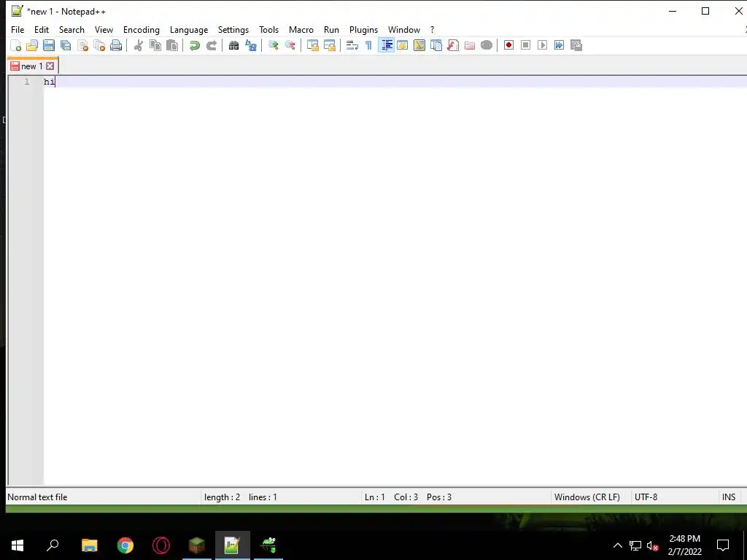Open the Define Your Language icon
Viewport: 747px width, 560px height.
click(403, 45)
